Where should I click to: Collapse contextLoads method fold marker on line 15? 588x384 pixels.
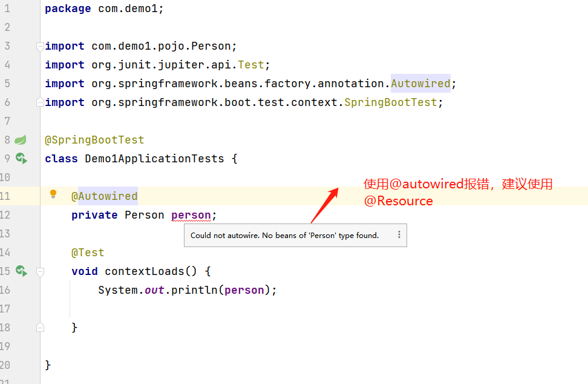tap(40, 272)
